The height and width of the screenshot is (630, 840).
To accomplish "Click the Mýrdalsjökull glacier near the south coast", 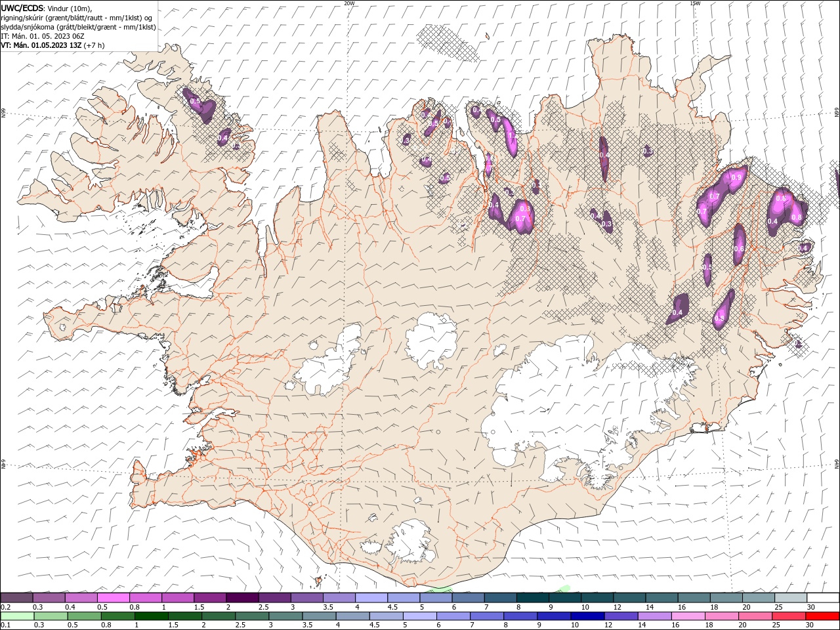I will click(x=410, y=543).
